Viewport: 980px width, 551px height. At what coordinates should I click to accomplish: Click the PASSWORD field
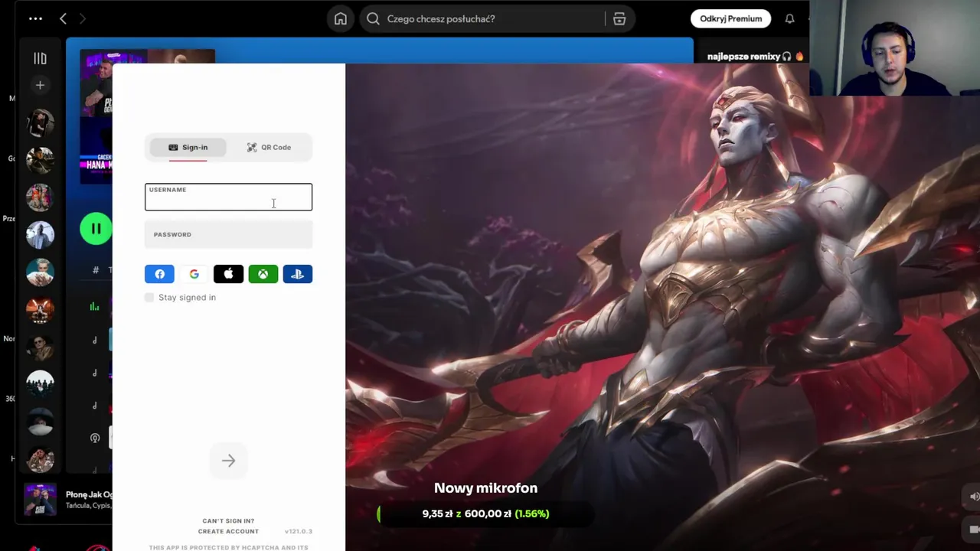tap(228, 234)
